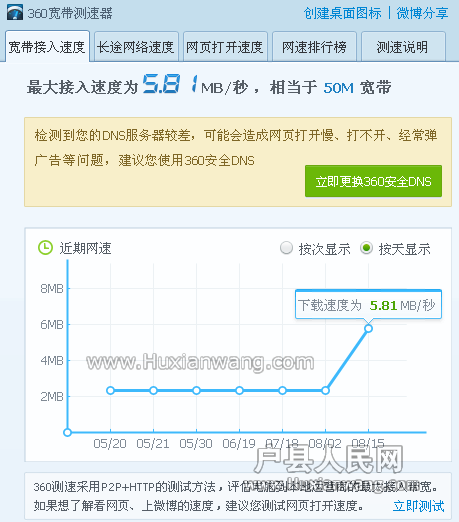Select the 宽带接入速度 tab
The width and height of the screenshot is (459, 522).
tap(48, 47)
